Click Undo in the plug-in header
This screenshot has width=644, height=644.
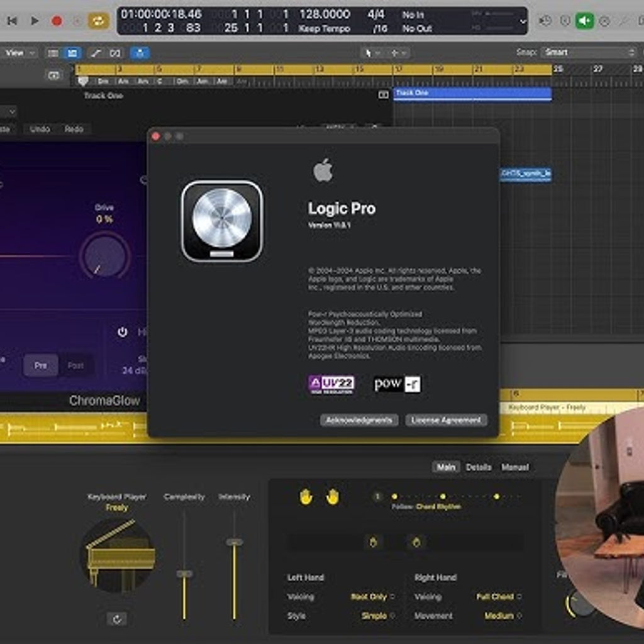point(40,129)
